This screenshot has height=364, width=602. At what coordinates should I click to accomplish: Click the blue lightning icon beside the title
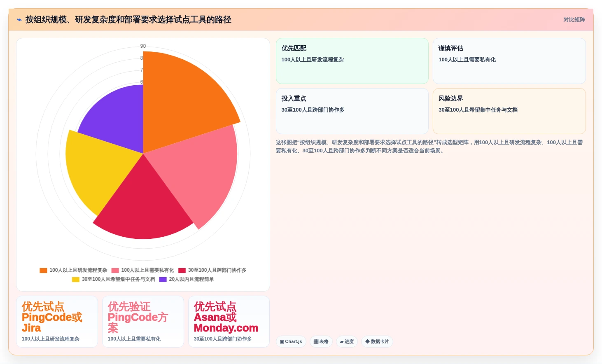tap(19, 20)
